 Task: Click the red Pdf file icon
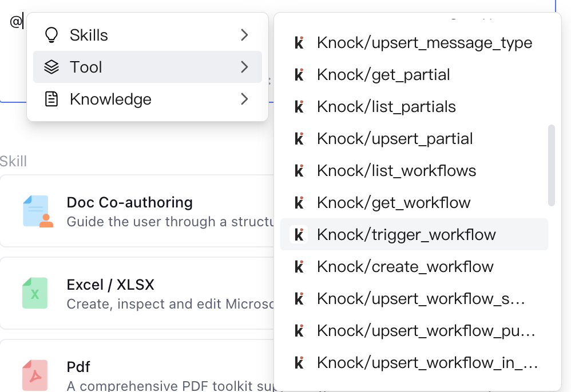click(35, 375)
